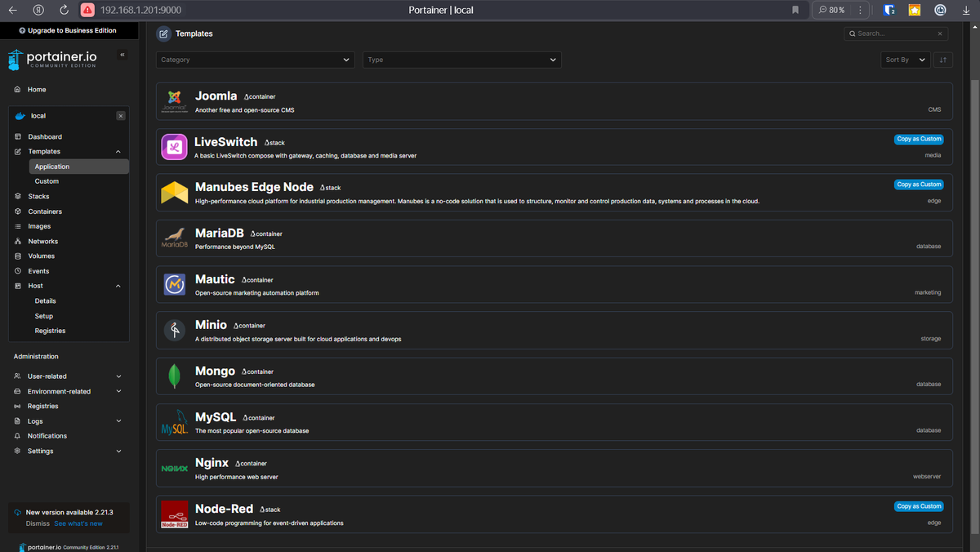Screen dimensions: 980x552
Task: Expand the User-related admin section
Action: click(x=69, y=376)
